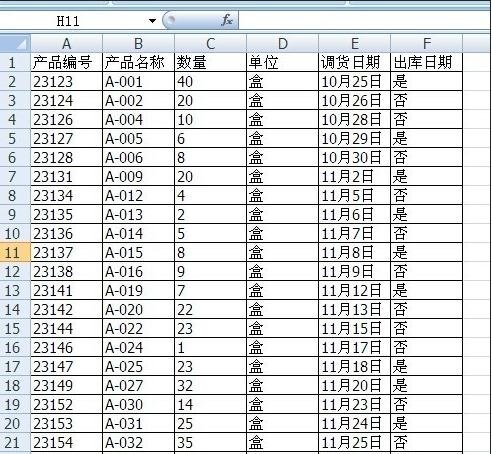Screen dimensions: 492x454
Task: Select cell with date 11月8日
Action: click(x=355, y=252)
